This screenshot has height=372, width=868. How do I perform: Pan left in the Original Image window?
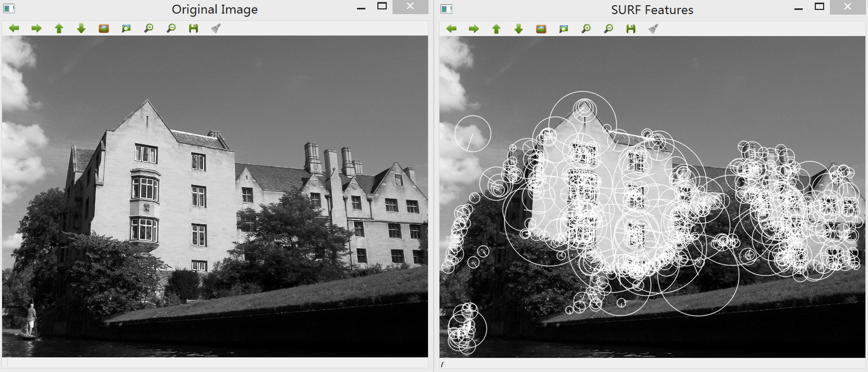[x=14, y=28]
